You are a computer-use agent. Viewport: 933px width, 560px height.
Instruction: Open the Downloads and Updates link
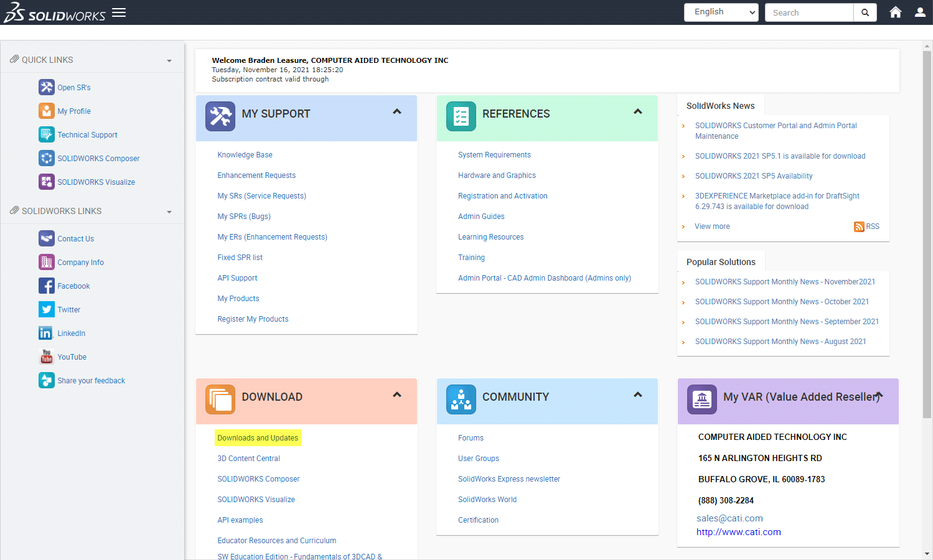point(258,438)
